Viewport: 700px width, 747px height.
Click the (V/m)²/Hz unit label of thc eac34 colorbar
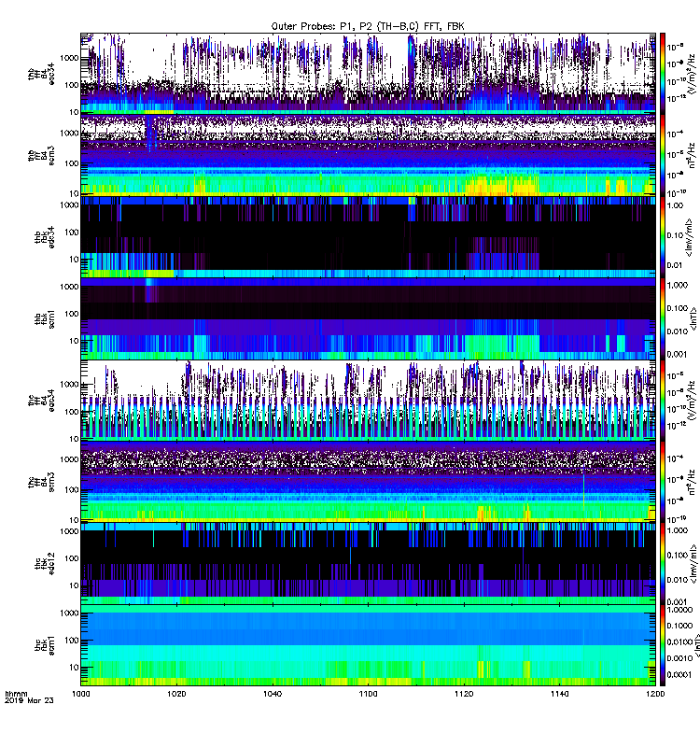click(693, 402)
